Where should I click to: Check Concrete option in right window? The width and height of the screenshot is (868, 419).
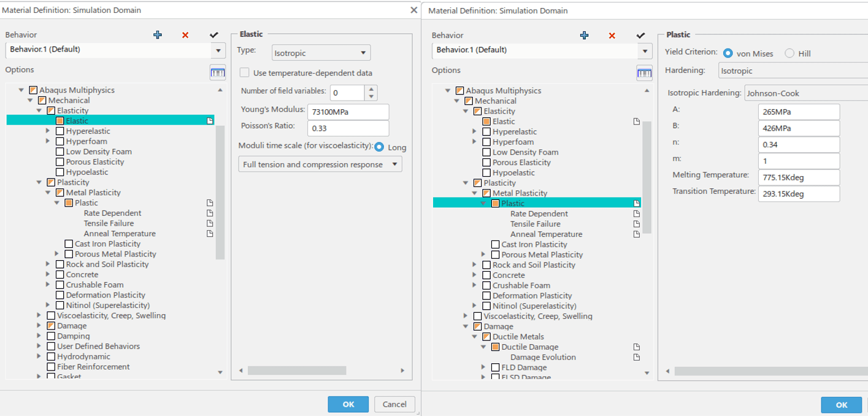point(486,275)
